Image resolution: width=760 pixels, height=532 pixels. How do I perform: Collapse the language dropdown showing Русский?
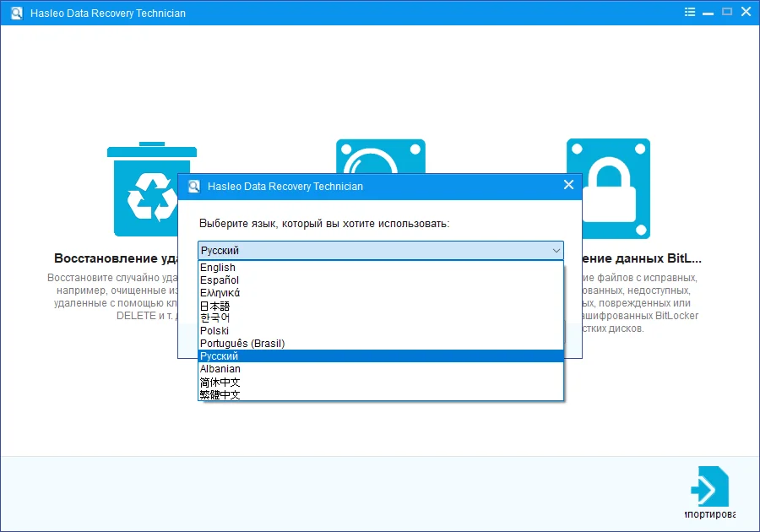(x=556, y=251)
